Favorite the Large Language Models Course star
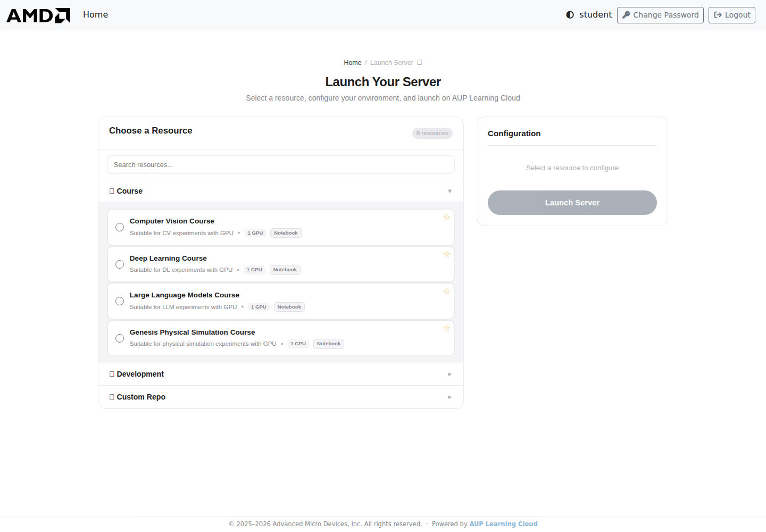Image resolution: width=766 pixels, height=532 pixels. click(447, 291)
